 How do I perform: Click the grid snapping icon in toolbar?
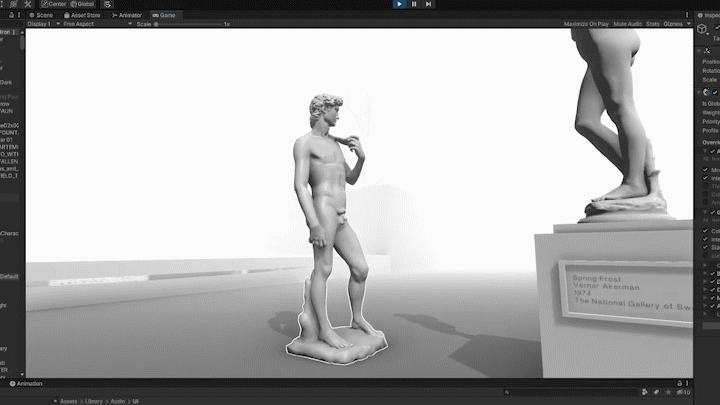click(x=107, y=4)
